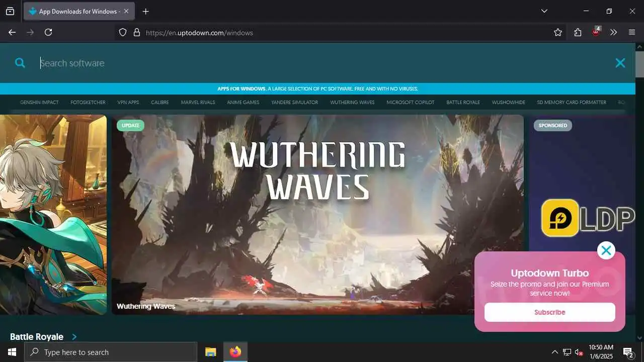Expand Battle Royale section with chevron arrow

[74, 337]
